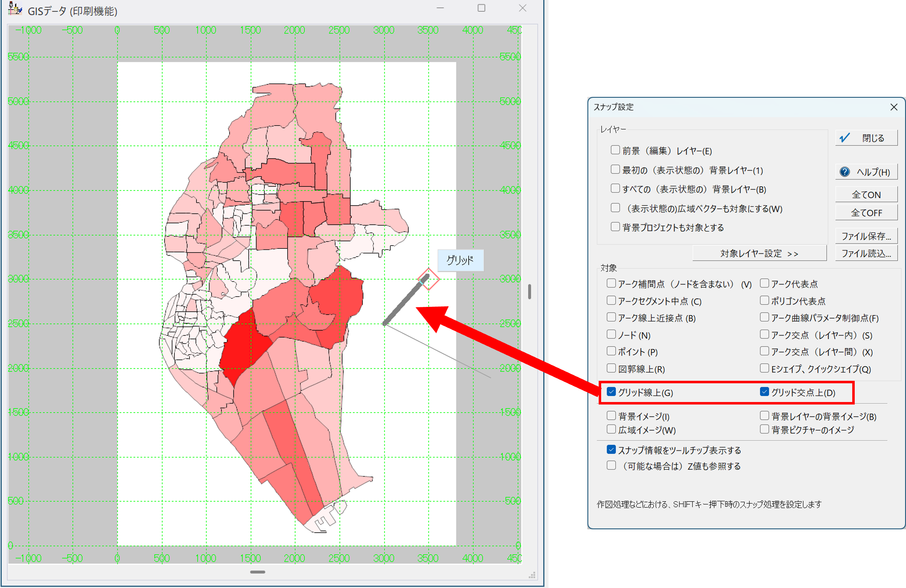This screenshot has height=588, width=906.
Task: Disable スナップ情報をツールチップ表示する checkbox
Action: click(611, 449)
